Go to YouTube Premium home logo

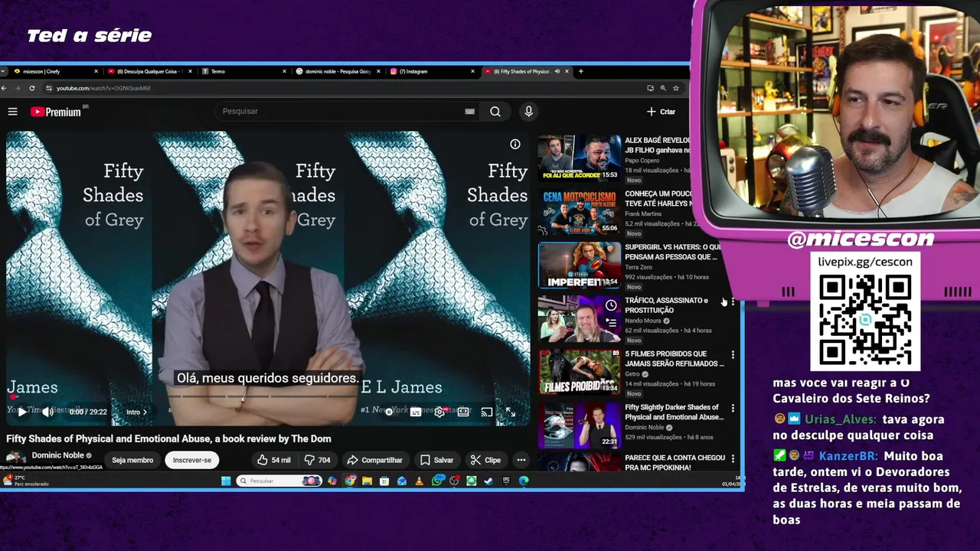(55, 112)
